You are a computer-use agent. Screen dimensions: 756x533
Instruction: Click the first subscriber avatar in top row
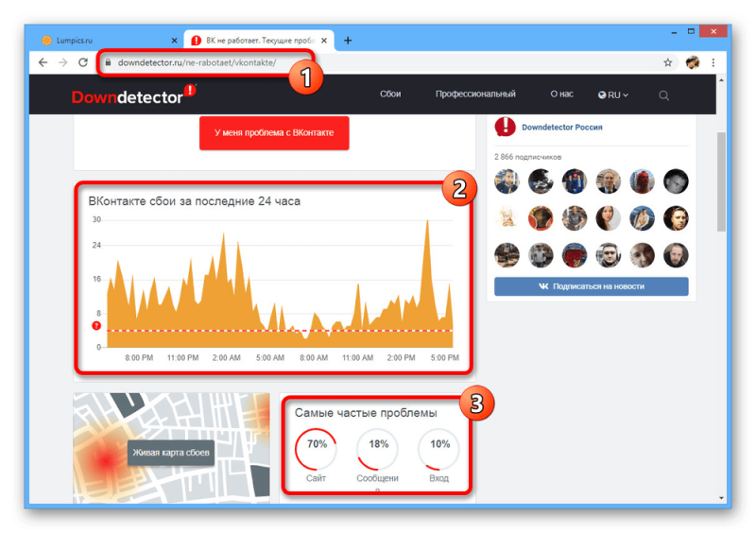[507, 181]
